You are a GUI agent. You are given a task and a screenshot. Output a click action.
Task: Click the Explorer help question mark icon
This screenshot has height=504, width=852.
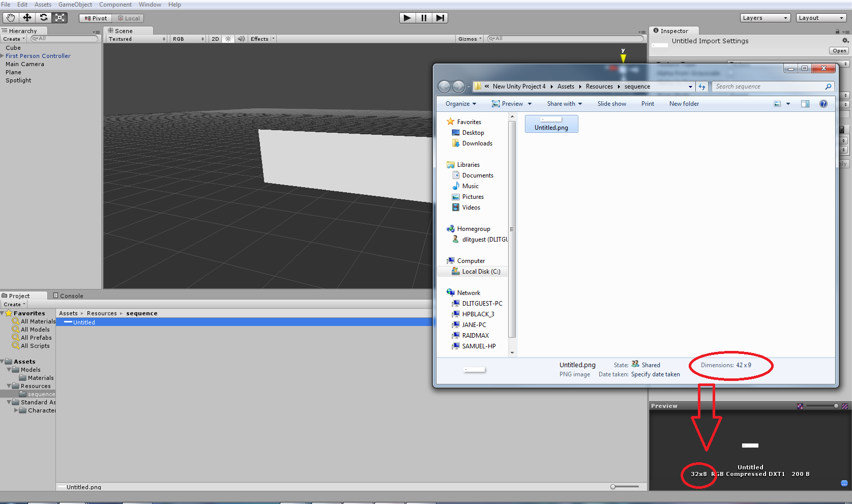pos(823,104)
